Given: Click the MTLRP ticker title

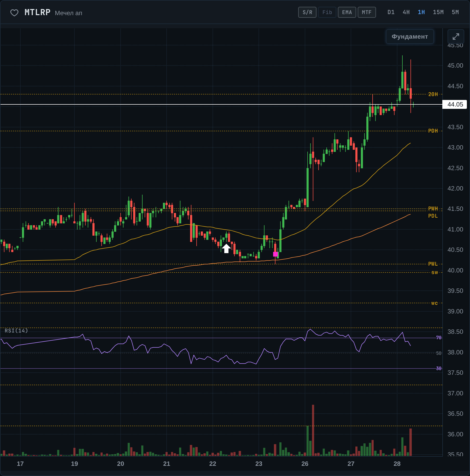Looking at the screenshot, I should [37, 12].
